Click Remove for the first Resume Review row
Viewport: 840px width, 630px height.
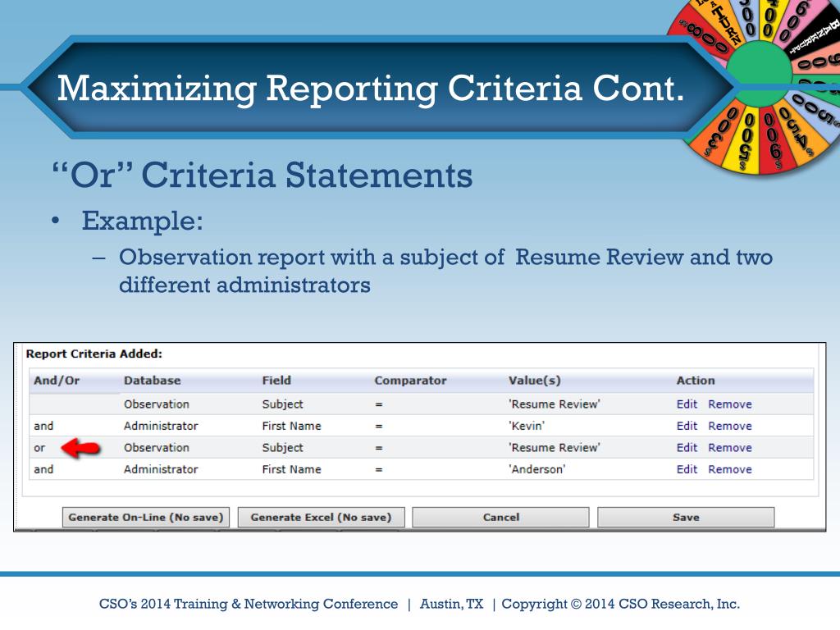(x=729, y=404)
